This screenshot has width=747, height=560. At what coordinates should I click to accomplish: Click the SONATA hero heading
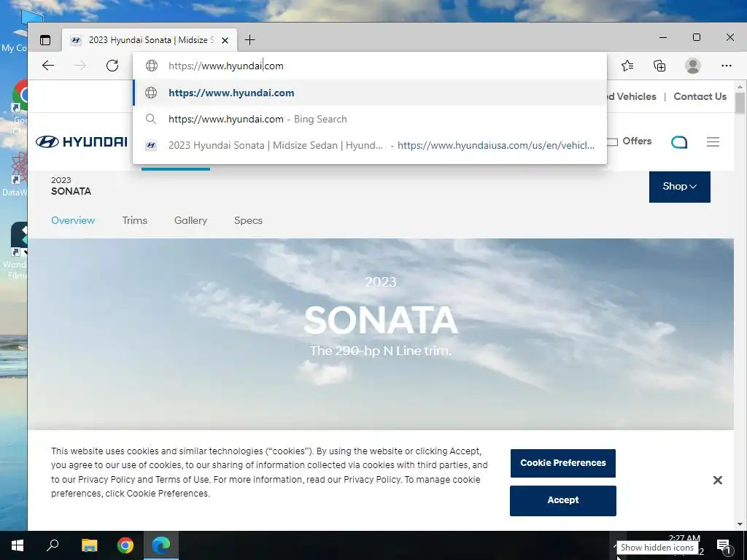coord(381,321)
